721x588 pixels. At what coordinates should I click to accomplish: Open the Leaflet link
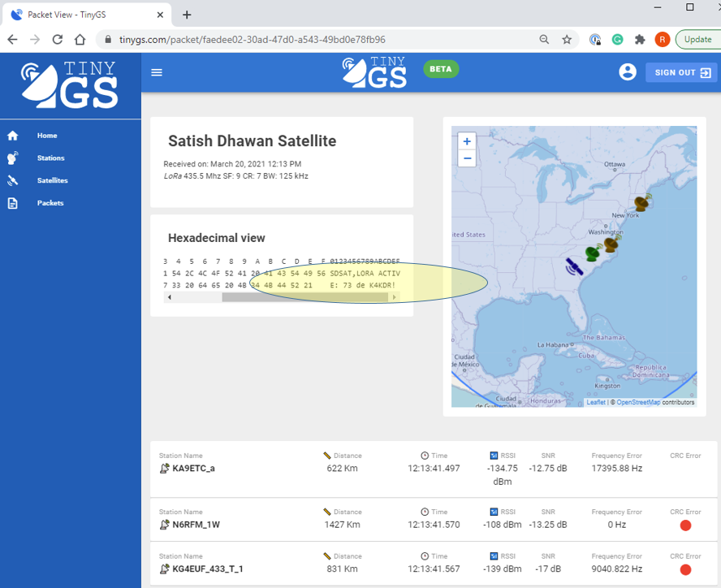click(596, 402)
